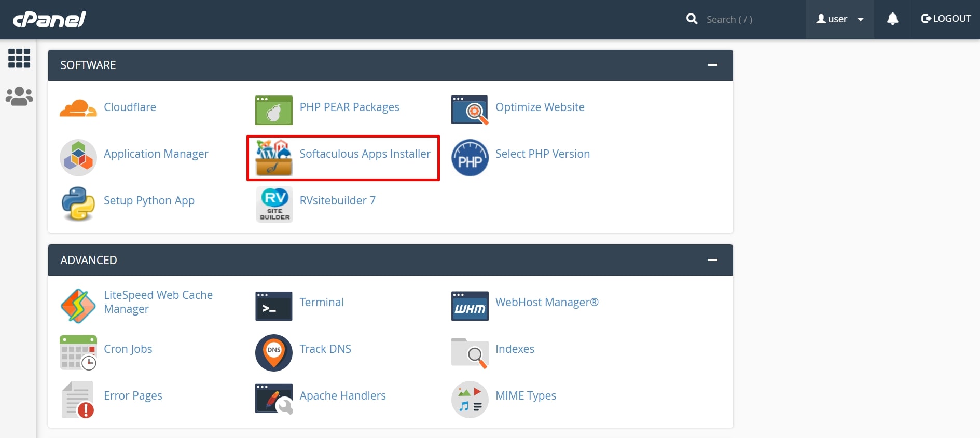This screenshot has width=980, height=438.
Task: Open the Apache Handlers link
Action: [343, 396]
